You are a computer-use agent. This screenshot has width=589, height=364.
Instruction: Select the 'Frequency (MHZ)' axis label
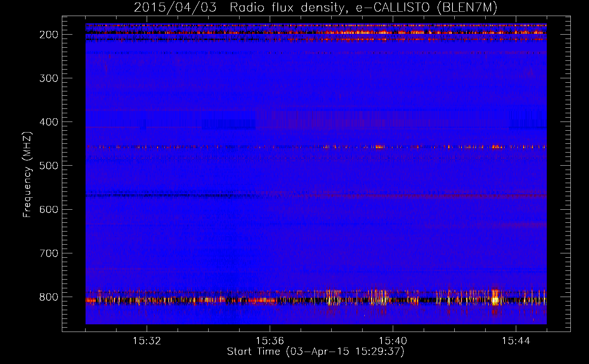27,174
